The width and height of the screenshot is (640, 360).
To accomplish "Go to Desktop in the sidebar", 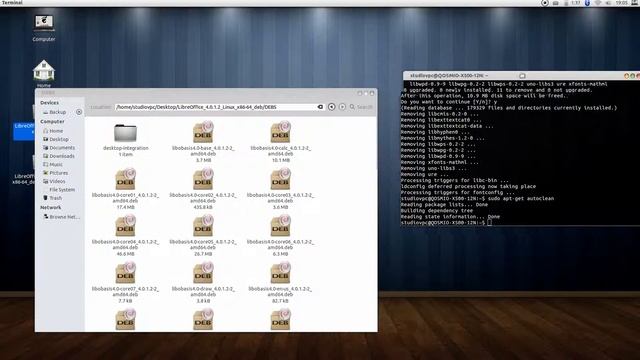I will pyautogui.click(x=56, y=139).
